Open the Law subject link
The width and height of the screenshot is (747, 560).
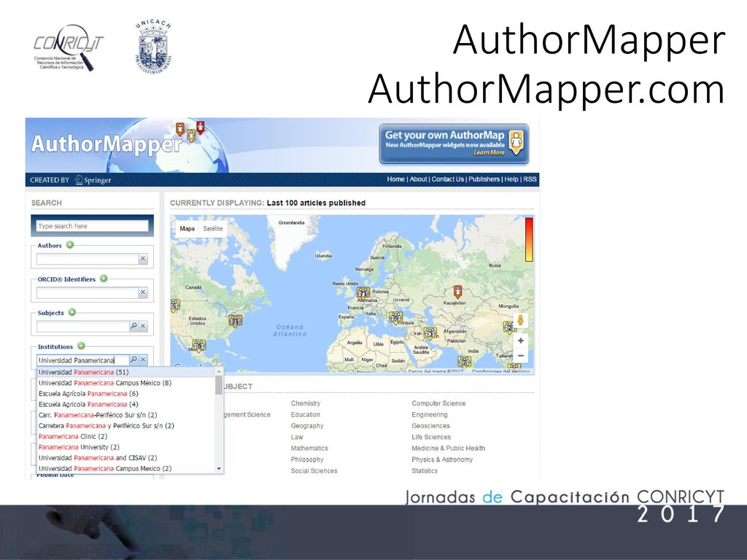point(297,437)
